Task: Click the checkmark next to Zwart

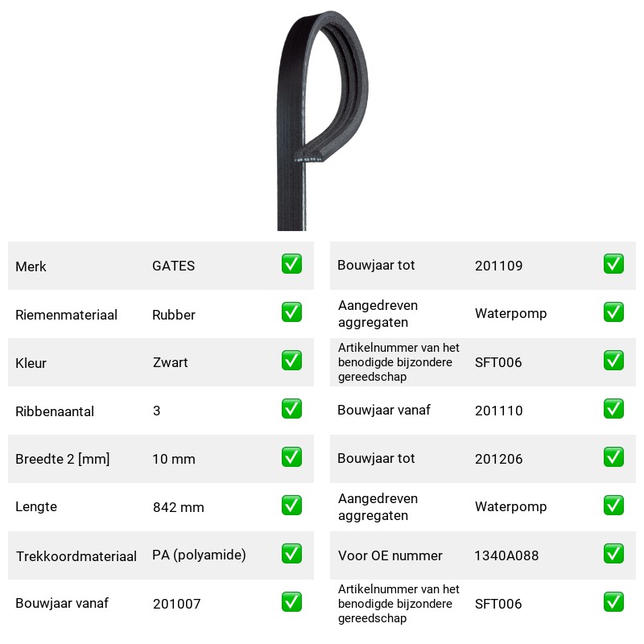Action: click(291, 360)
